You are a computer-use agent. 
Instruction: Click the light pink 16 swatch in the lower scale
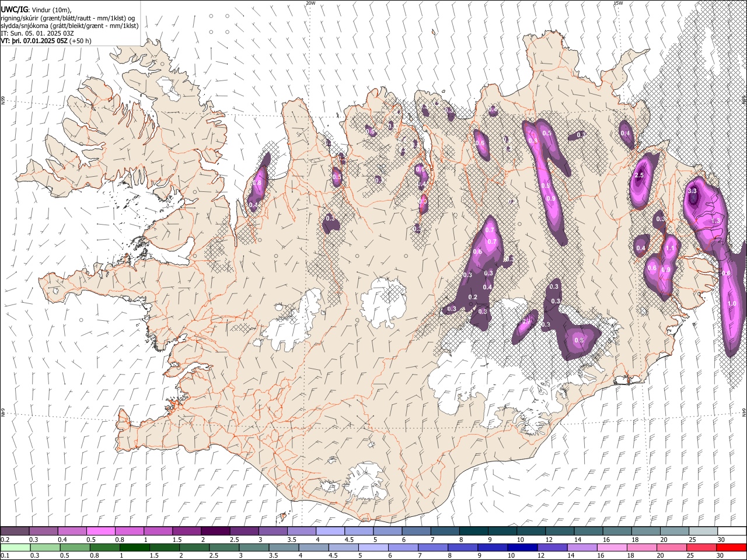612,547
